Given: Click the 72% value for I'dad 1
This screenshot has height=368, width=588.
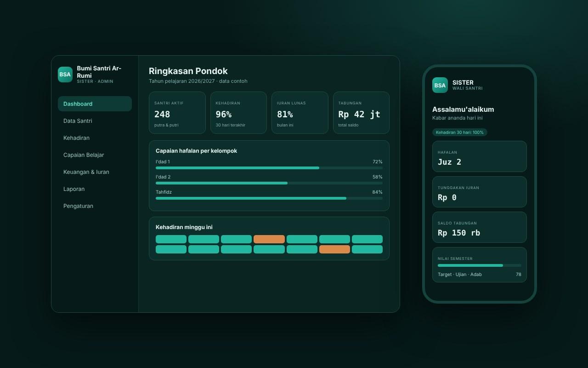Looking at the screenshot, I should (x=378, y=162).
